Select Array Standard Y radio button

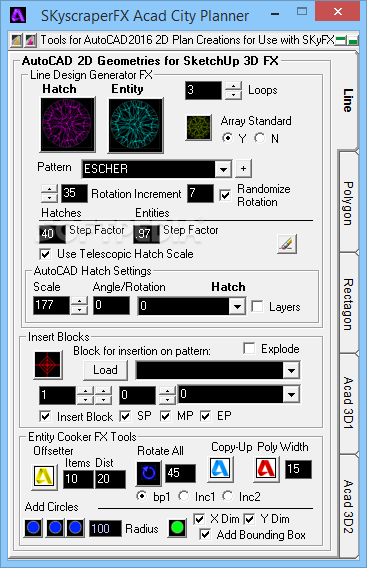pos(228,138)
